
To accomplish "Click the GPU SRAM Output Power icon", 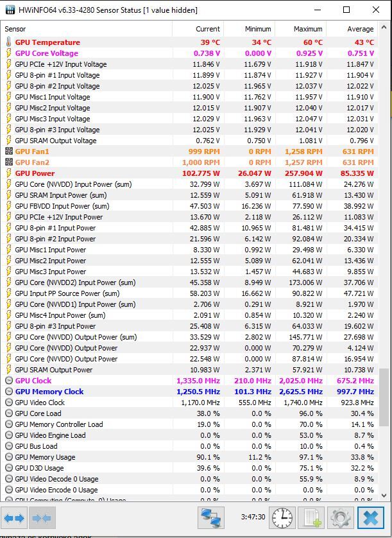I will (9, 370).
